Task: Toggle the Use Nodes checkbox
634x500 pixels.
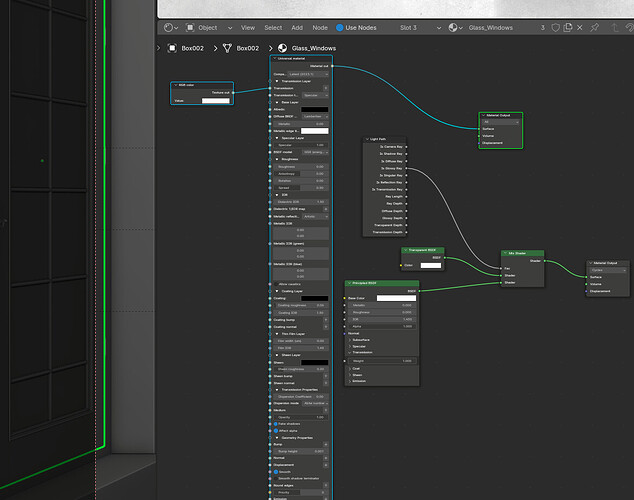Action: [x=340, y=27]
